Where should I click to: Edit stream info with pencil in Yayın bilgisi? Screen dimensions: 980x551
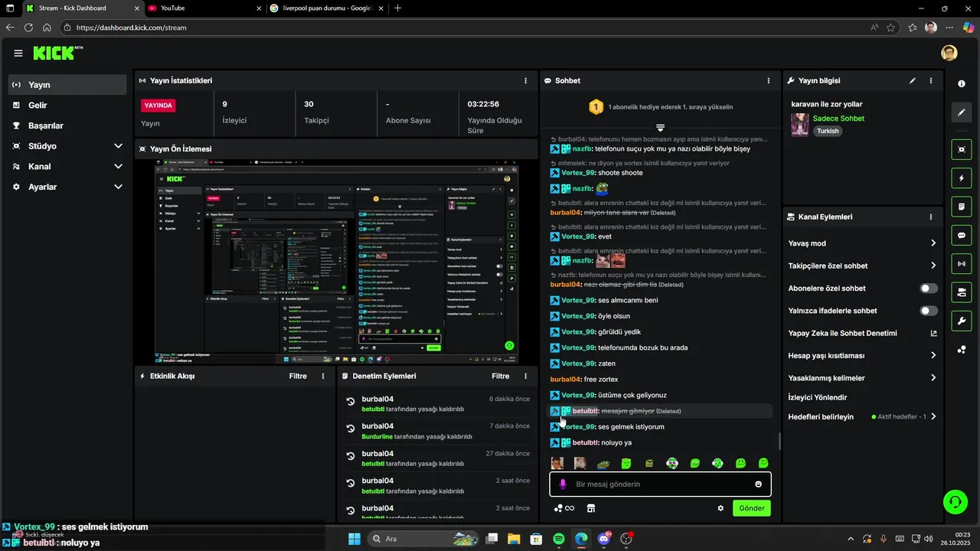[x=912, y=80]
